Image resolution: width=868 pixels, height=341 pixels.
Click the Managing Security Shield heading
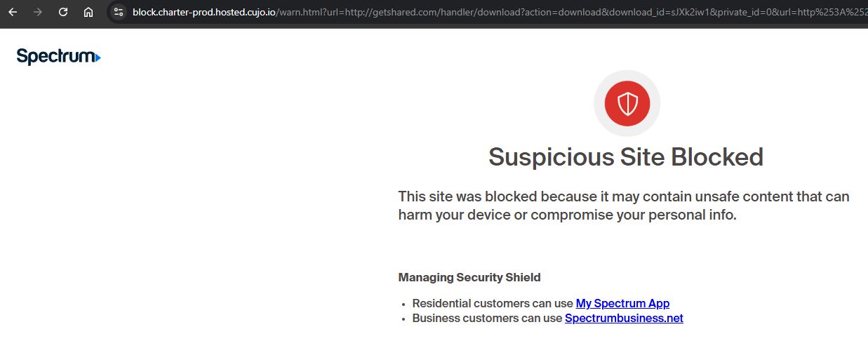click(x=469, y=277)
